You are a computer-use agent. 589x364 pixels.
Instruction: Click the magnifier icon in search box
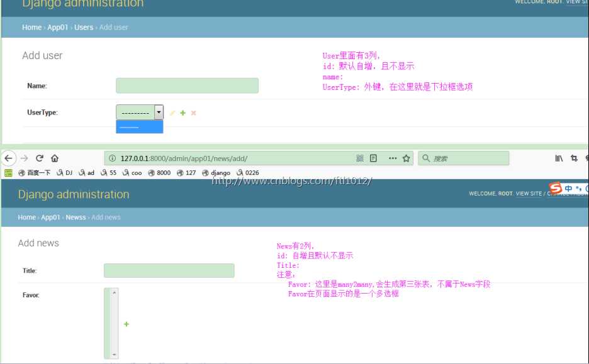(426, 158)
